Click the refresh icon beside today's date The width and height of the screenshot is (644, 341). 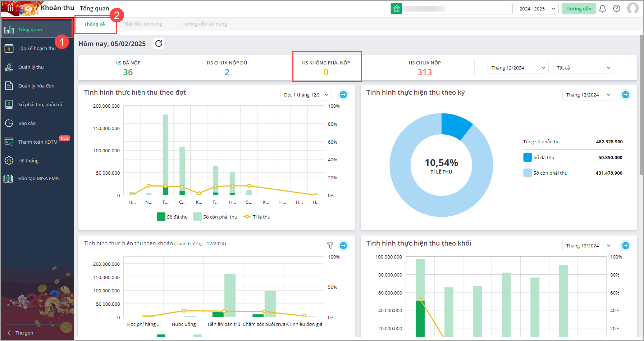[x=159, y=44]
